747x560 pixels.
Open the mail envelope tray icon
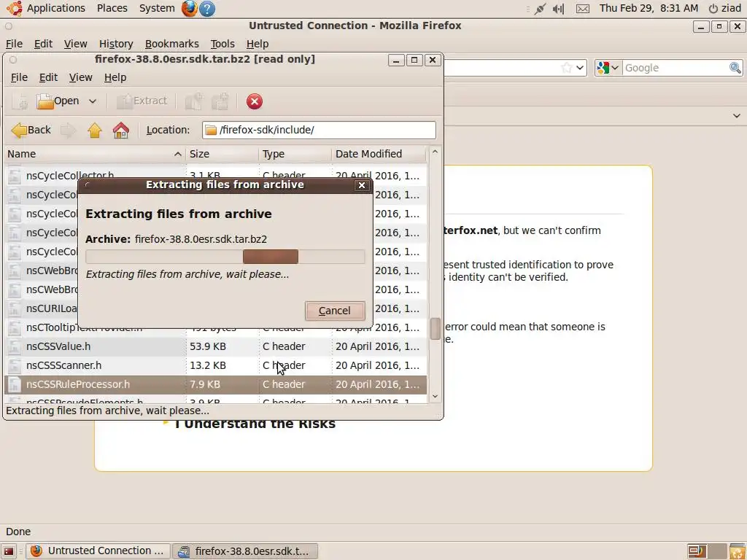[x=583, y=9]
